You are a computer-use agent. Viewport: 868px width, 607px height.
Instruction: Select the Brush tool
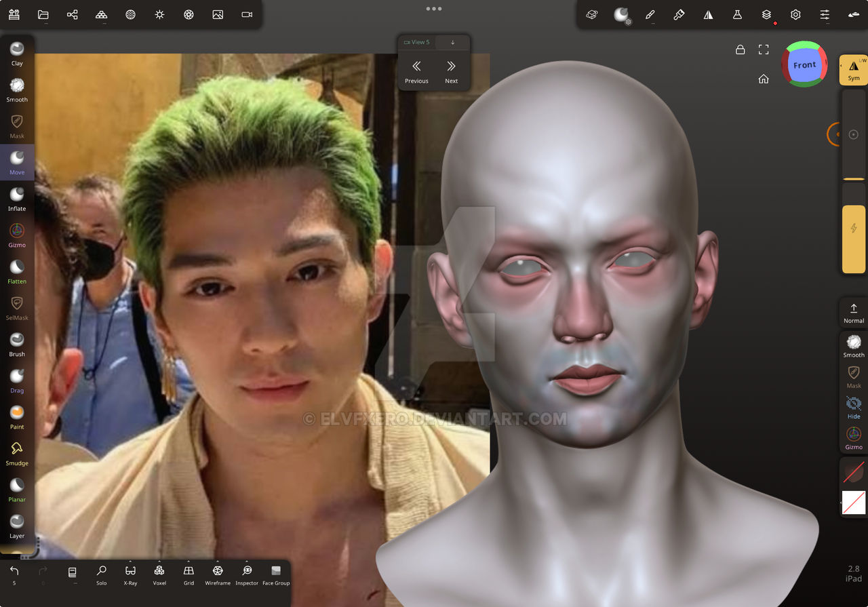[x=17, y=344]
